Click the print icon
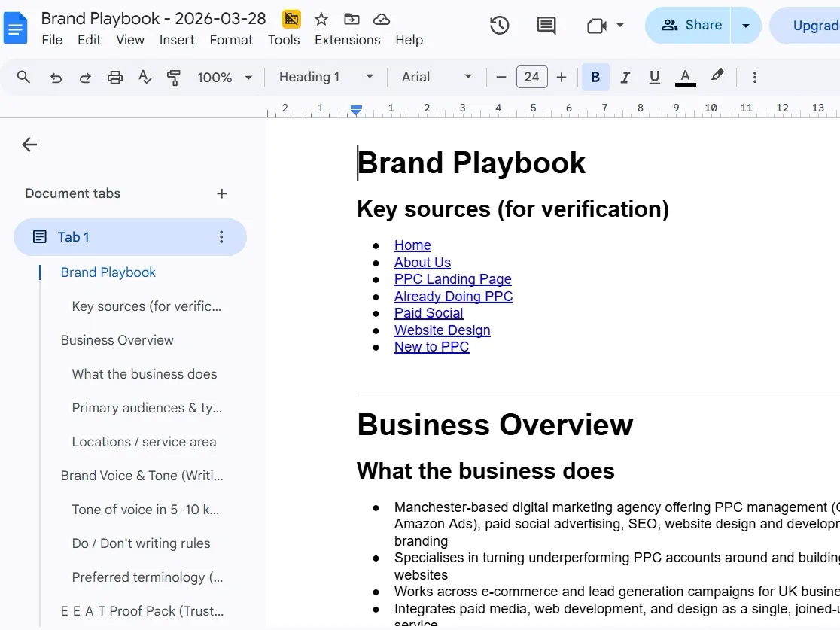The width and height of the screenshot is (840, 630). (x=114, y=77)
